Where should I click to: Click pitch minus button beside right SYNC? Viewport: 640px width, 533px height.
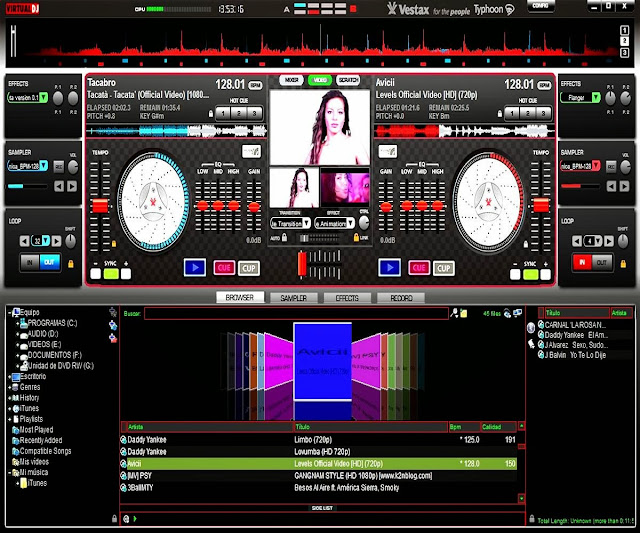pos(515,274)
